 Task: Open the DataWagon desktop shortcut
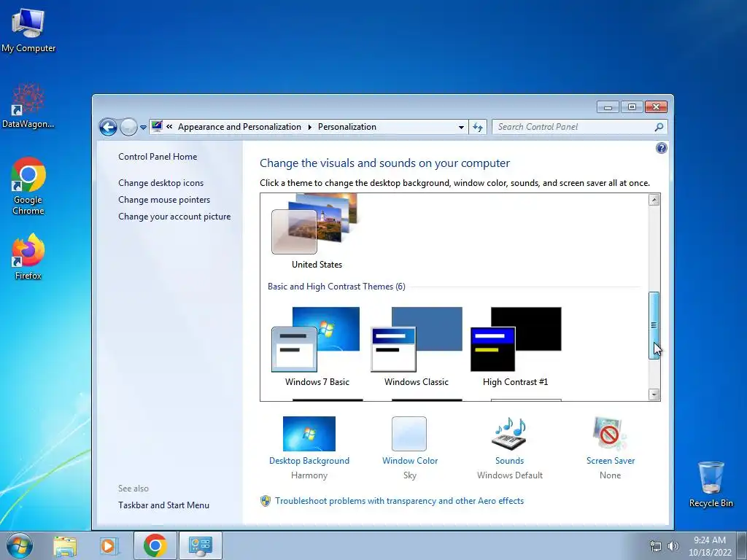28,106
